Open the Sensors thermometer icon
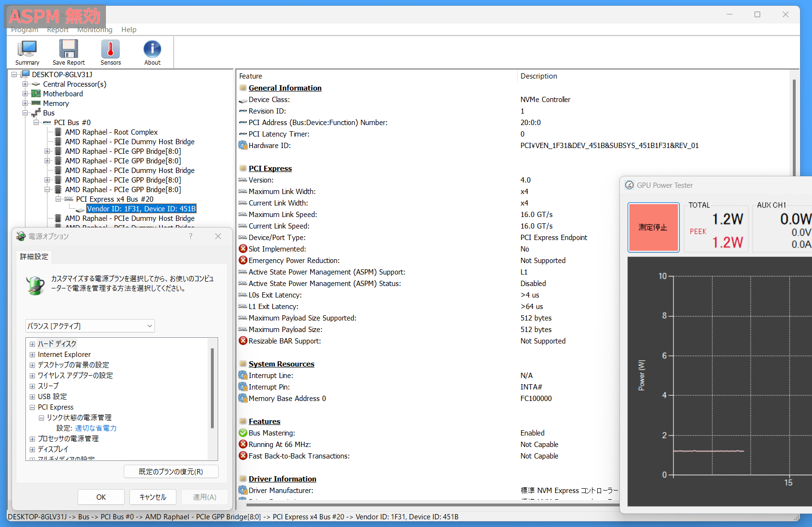 (x=111, y=53)
